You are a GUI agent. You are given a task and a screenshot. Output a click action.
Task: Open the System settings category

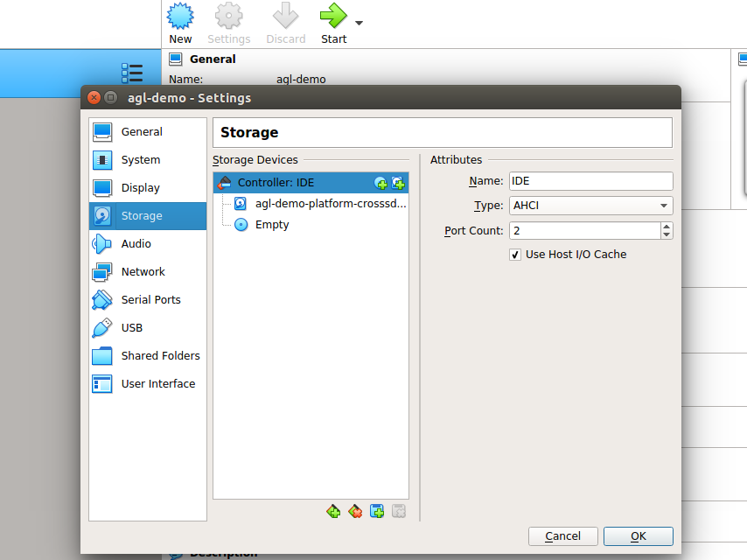coord(148,160)
